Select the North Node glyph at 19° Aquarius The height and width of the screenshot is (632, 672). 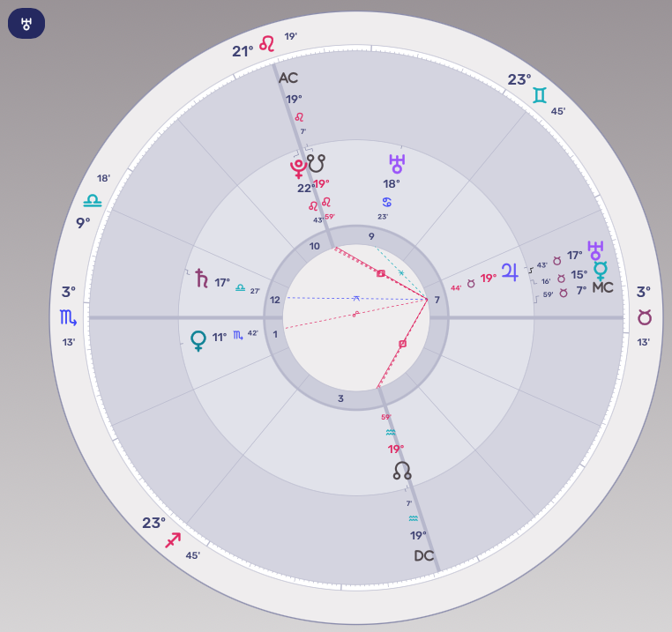click(x=402, y=472)
